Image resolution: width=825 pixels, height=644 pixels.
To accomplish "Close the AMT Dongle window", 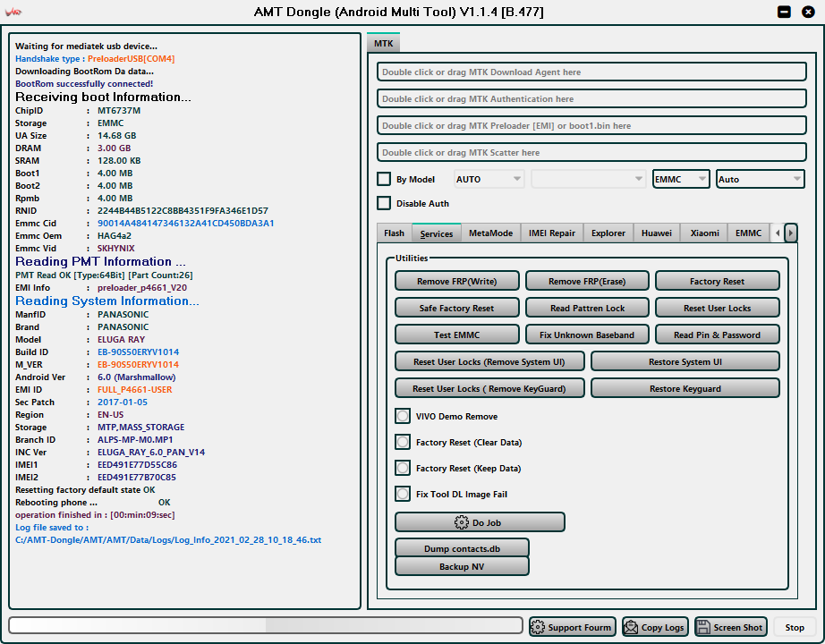I will tap(808, 12).
